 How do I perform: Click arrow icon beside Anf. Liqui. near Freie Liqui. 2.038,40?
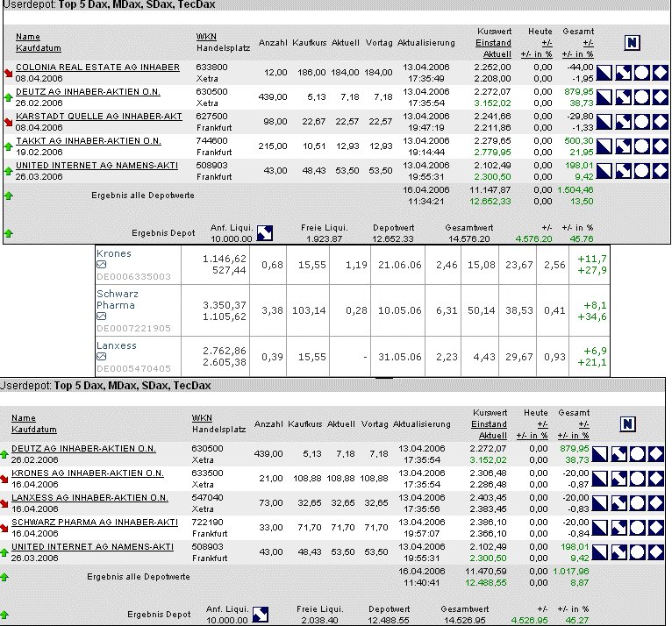(x=261, y=615)
